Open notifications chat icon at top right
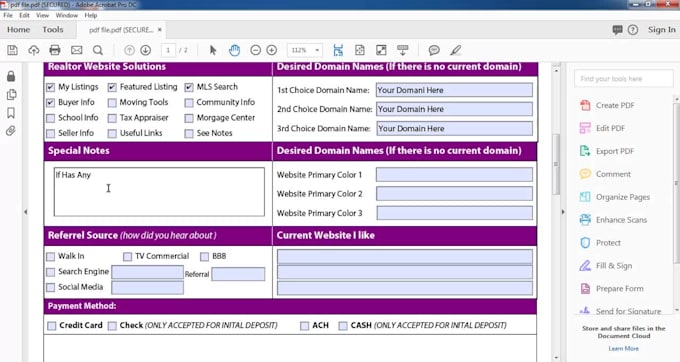 [618, 30]
